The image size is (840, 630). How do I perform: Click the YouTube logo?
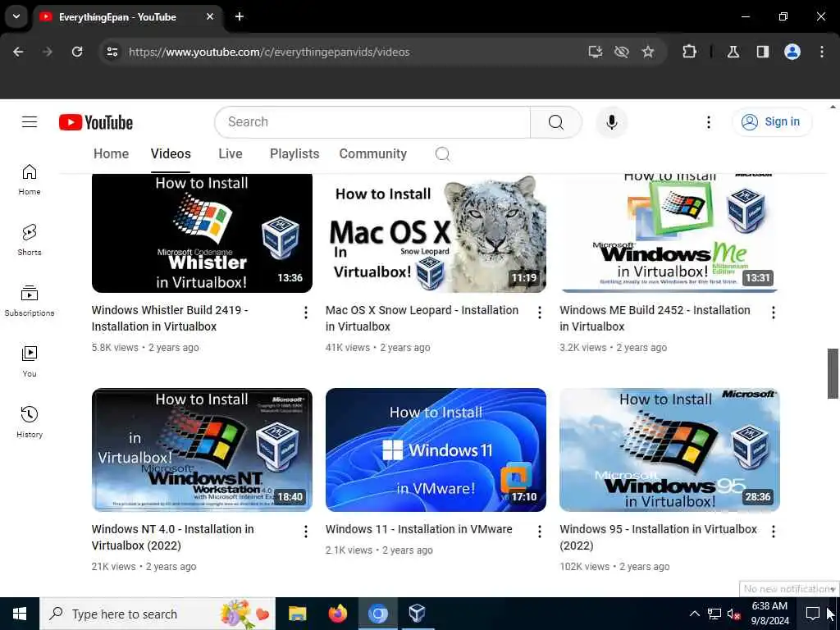96,122
